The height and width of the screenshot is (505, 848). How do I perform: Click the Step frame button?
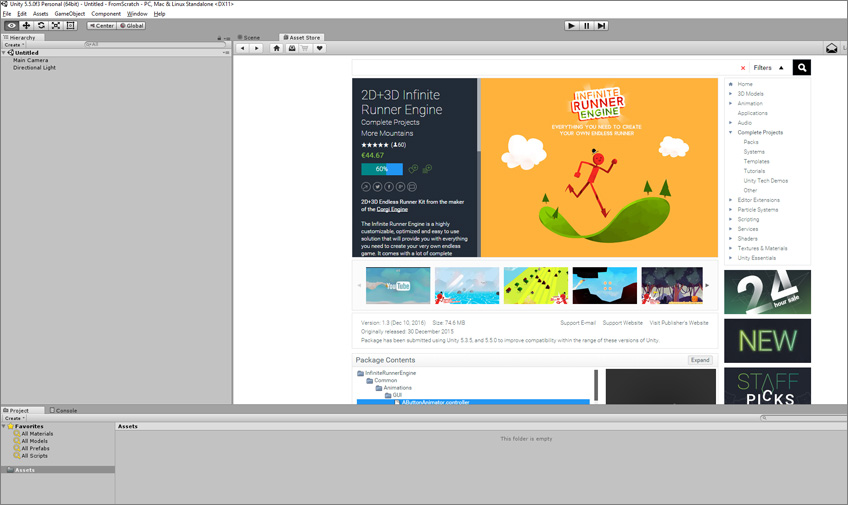pos(601,25)
